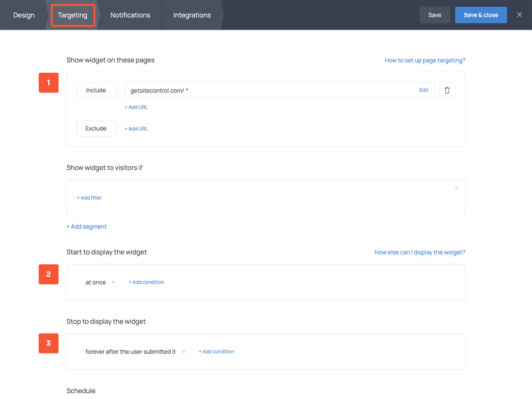Screen dimensions: 532x399
Task: Remove the 'forever after the user submitted it' condition
Action: (x=184, y=351)
